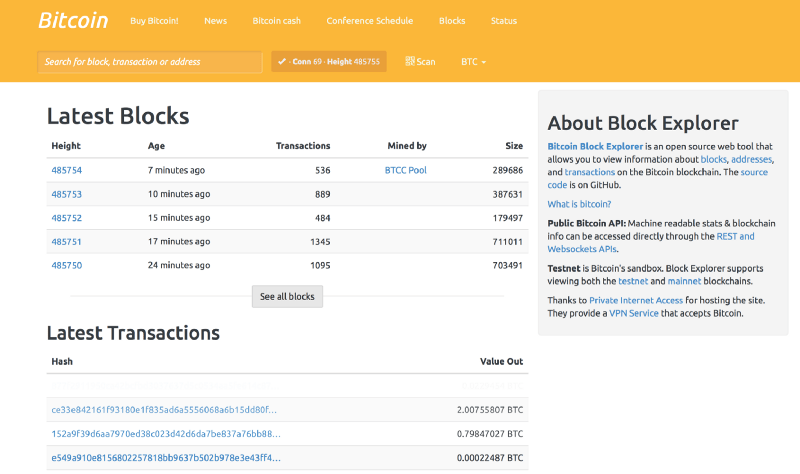Image resolution: width=800 pixels, height=474 pixels.
Task: Click the 536 transactions cell
Action: click(322, 170)
